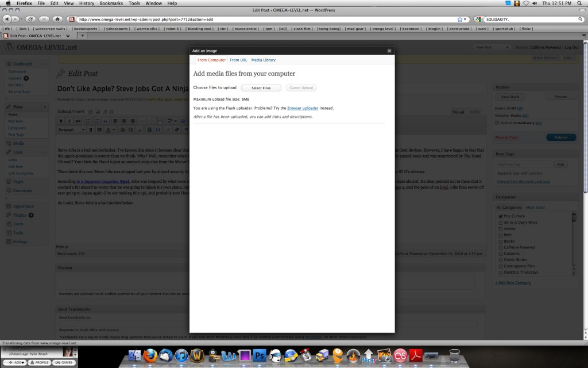Viewport: 588px width, 368px height.
Task: Click Move to Trash link
Action: coord(507,137)
